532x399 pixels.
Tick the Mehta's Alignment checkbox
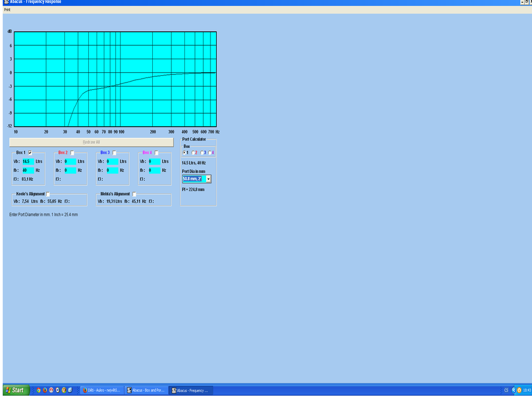(x=134, y=194)
